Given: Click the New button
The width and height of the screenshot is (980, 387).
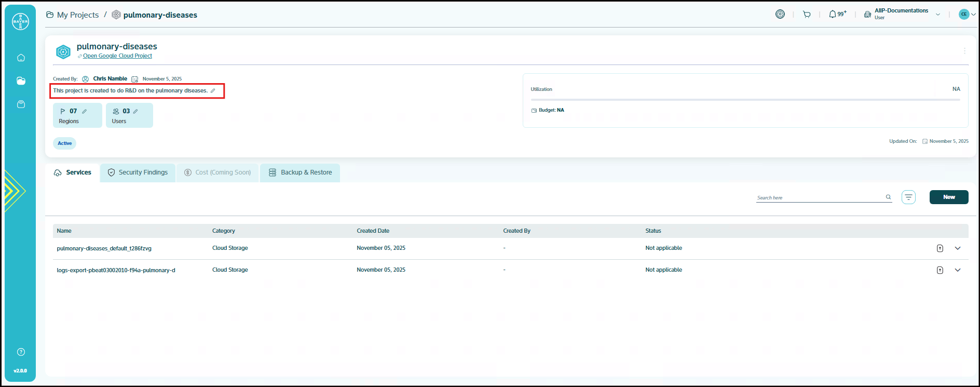Looking at the screenshot, I should tap(948, 197).
